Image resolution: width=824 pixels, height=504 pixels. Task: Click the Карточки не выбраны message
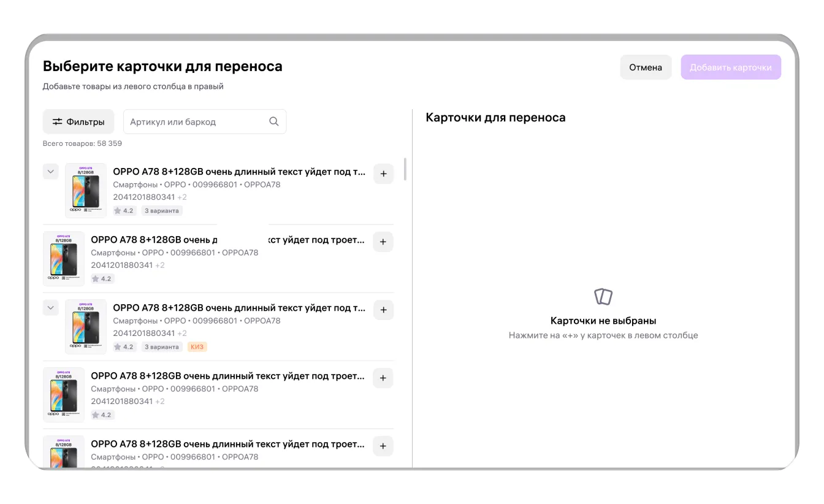point(603,321)
